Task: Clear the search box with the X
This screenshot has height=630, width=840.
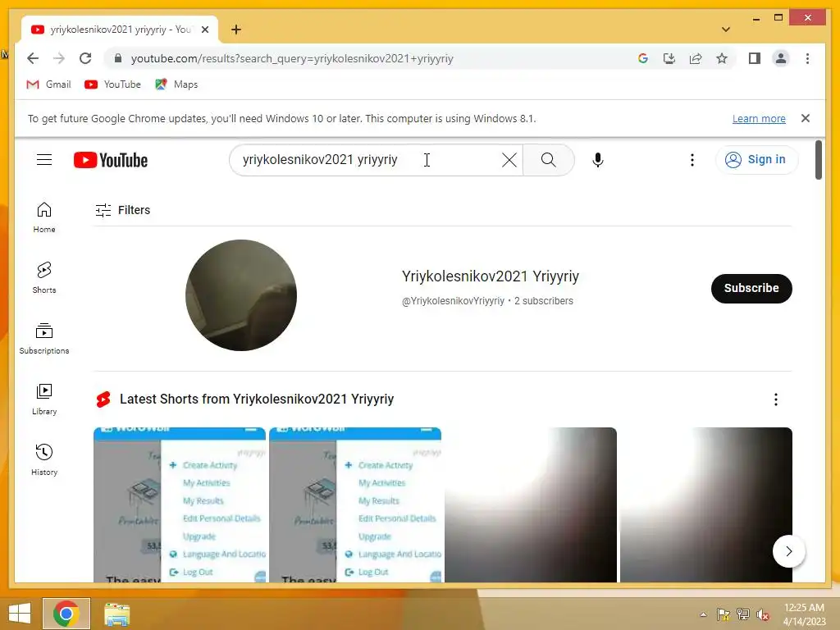Action: point(509,160)
